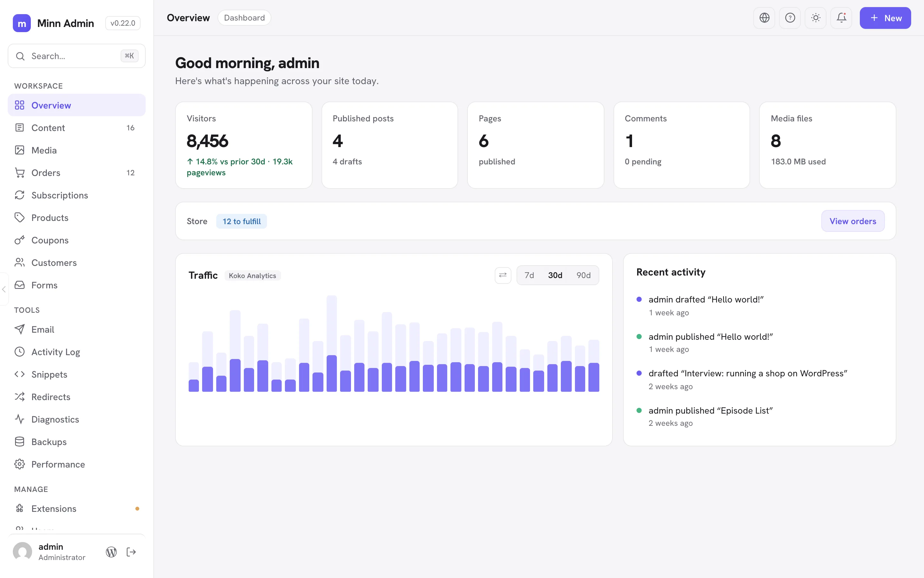Click the Backups database icon
This screenshot has width=924, height=578.
coord(20,442)
